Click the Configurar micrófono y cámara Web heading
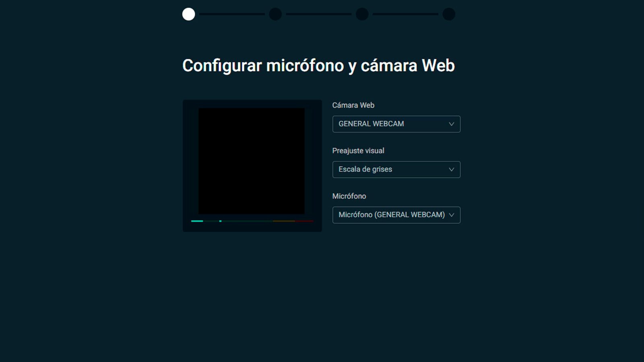Image resolution: width=644 pixels, height=362 pixels. [318, 66]
